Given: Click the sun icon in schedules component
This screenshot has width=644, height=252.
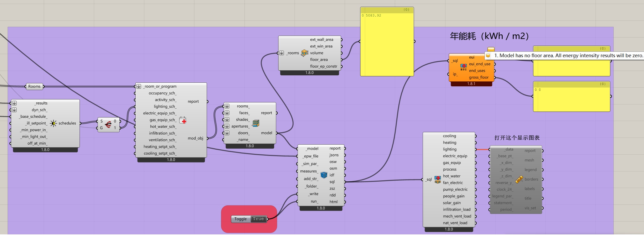Looking at the screenshot, I should (x=53, y=123).
